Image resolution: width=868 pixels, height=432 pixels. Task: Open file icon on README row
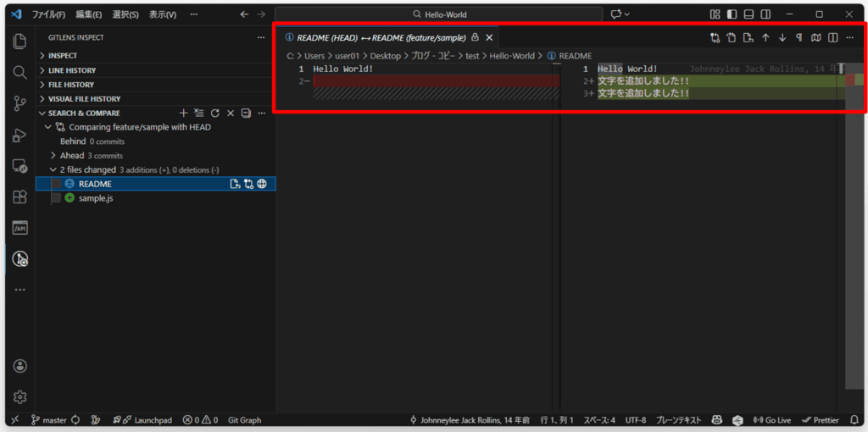click(x=236, y=184)
